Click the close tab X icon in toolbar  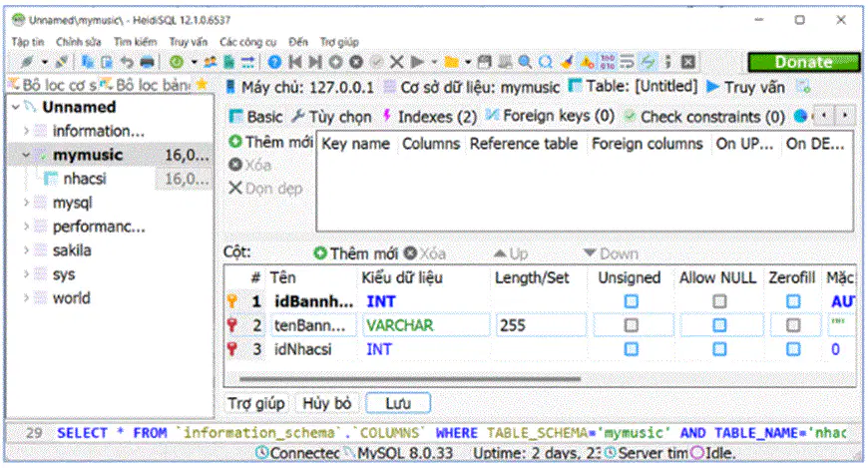coord(688,62)
